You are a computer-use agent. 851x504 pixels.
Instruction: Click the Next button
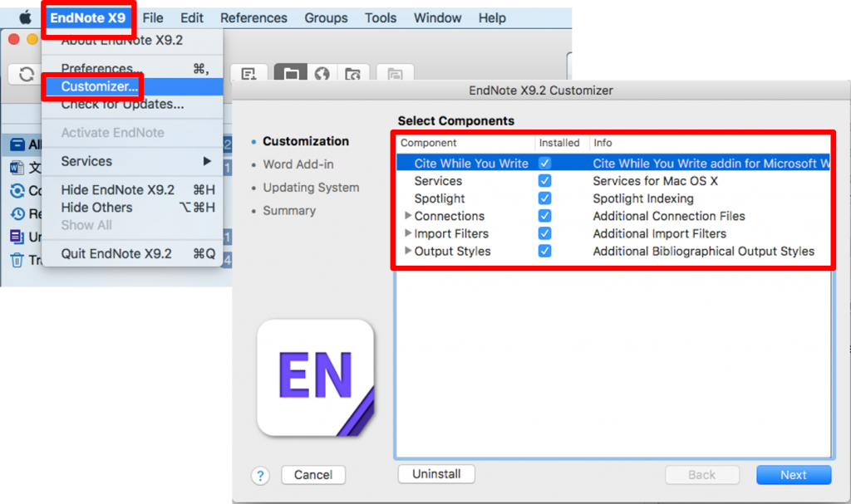click(794, 475)
